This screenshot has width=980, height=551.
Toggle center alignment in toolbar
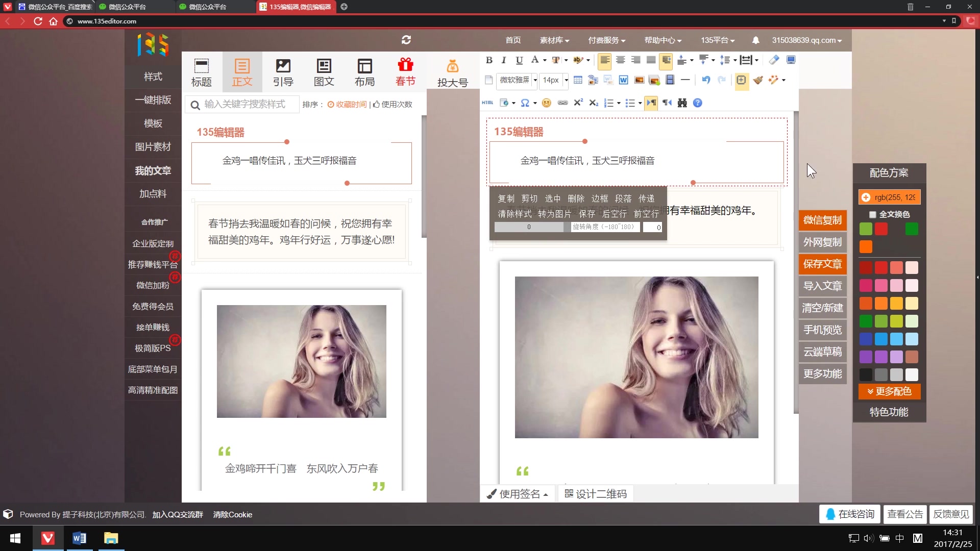coord(620,60)
